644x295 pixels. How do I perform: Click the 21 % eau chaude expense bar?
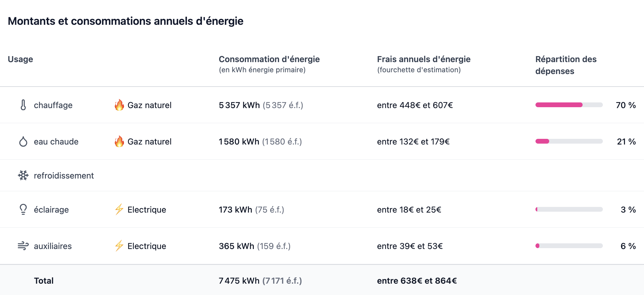coord(569,142)
